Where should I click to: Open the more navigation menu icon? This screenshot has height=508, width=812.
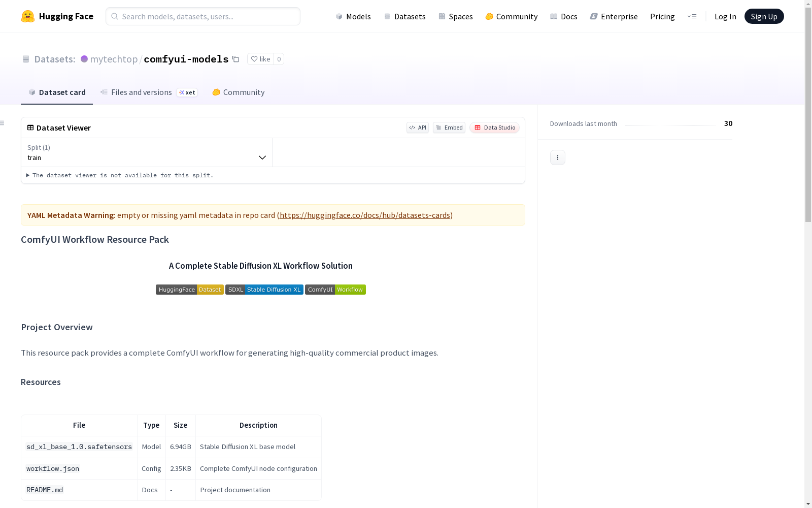point(692,16)
